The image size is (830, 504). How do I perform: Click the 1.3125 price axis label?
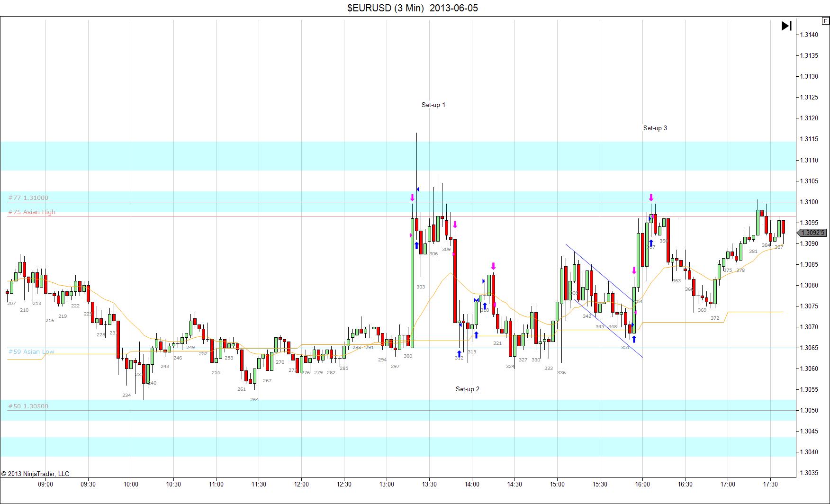(809, 97)
